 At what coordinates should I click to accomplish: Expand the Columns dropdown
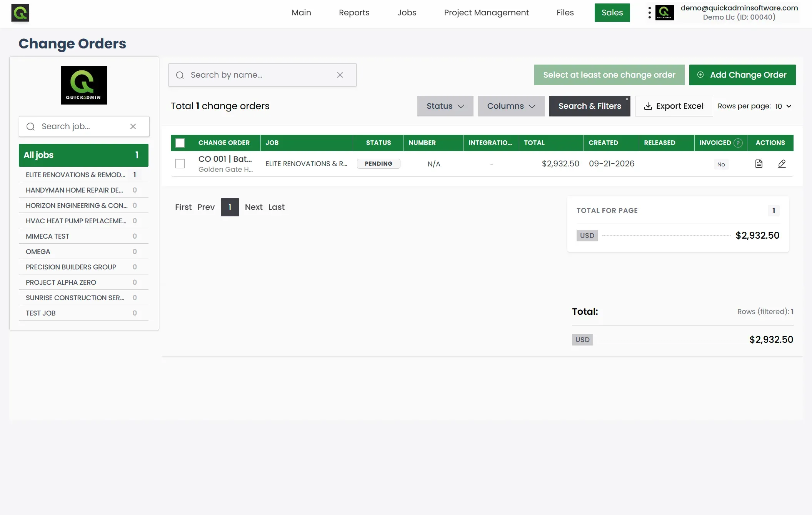(x=511, y=106)
